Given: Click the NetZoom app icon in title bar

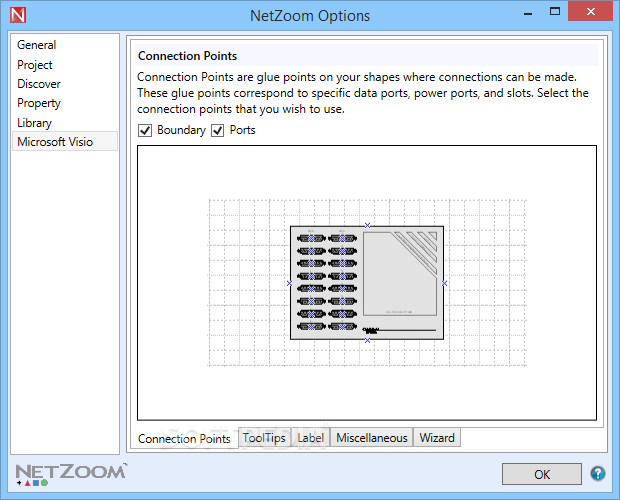Looking at the screenshot, I should (18, 15).
